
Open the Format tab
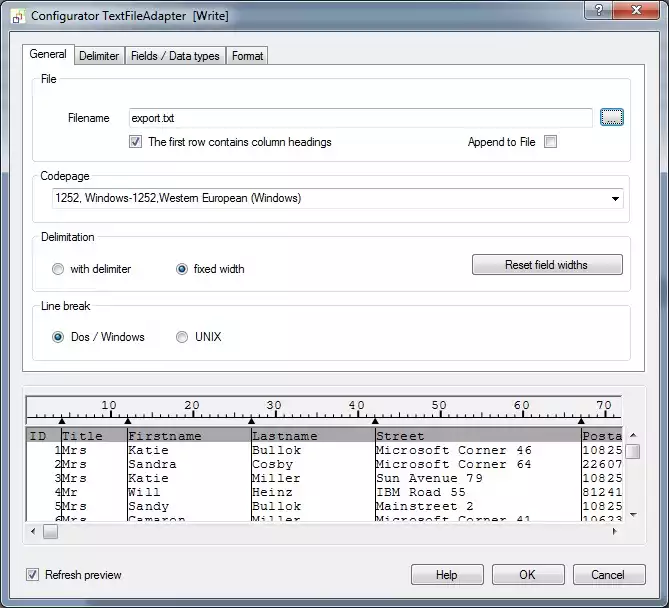coord(248,56)
